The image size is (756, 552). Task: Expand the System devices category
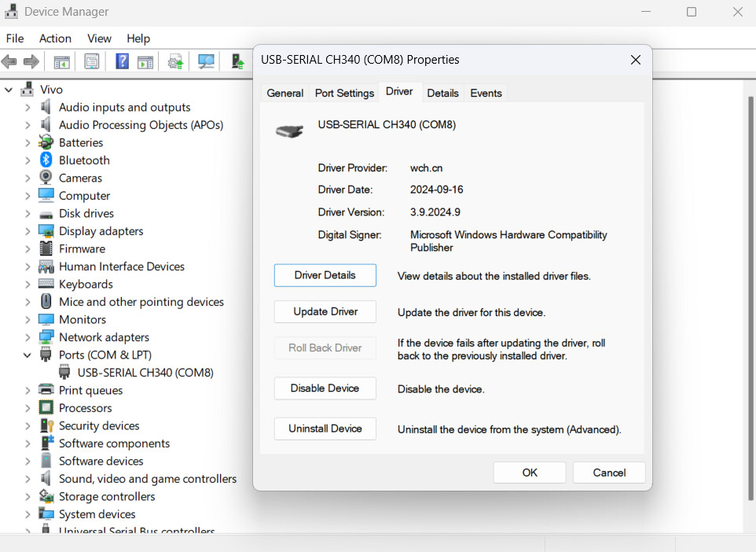[x=28, y=514]
